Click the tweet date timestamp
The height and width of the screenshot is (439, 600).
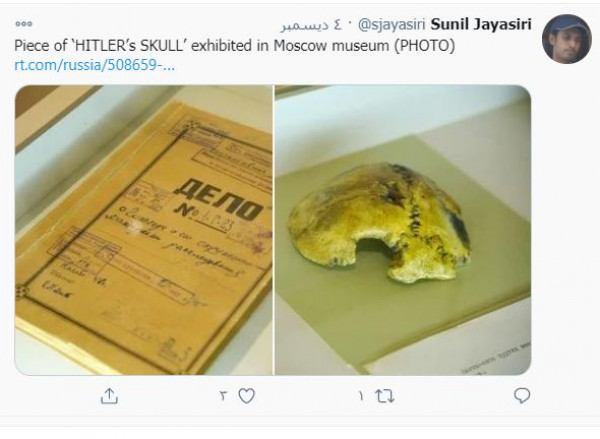coord(311,25)
